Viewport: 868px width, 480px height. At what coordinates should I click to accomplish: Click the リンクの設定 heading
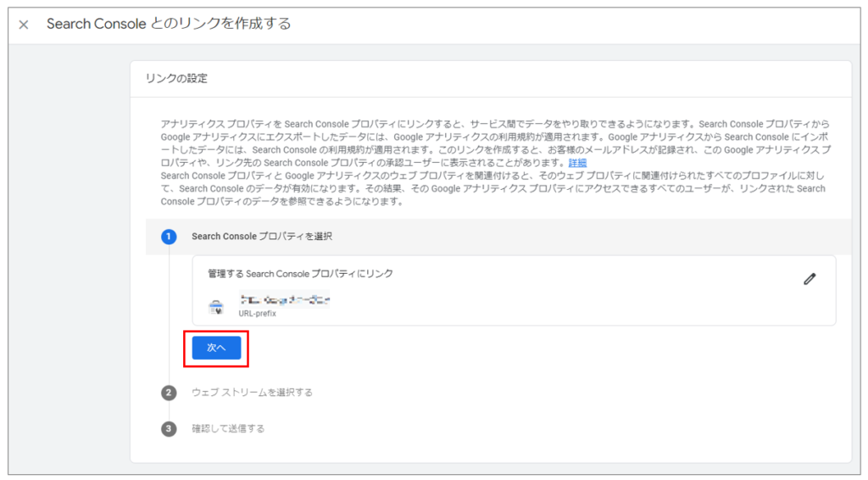(176, 79)
